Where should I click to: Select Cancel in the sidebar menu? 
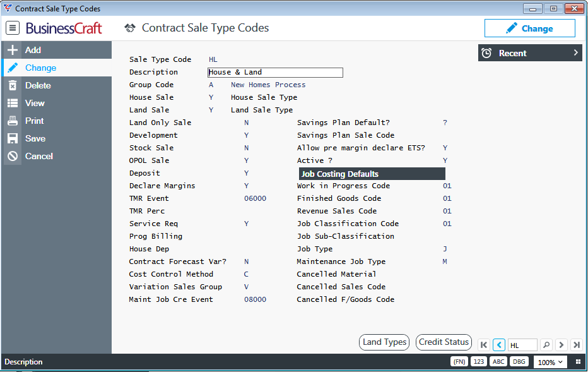tap(57, 156)
